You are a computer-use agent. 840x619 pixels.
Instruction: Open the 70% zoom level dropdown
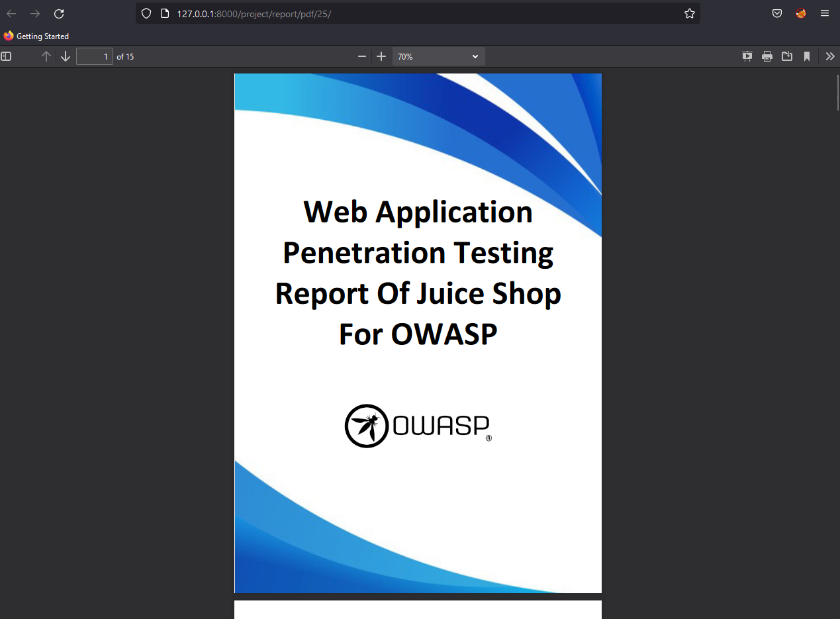point(438,57)
